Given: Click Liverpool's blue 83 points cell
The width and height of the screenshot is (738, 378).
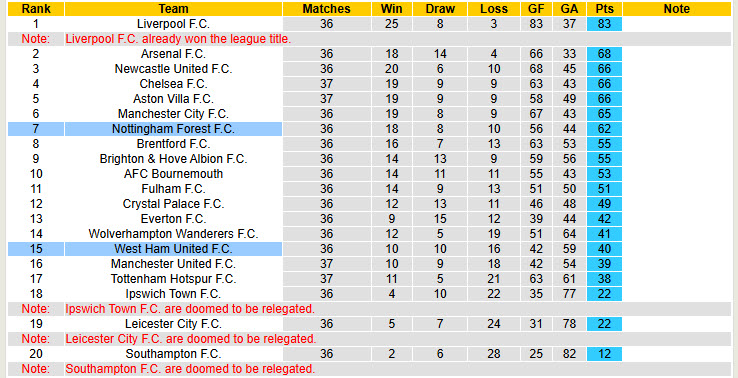Looking at the screenshot, I should click(604, 24).
